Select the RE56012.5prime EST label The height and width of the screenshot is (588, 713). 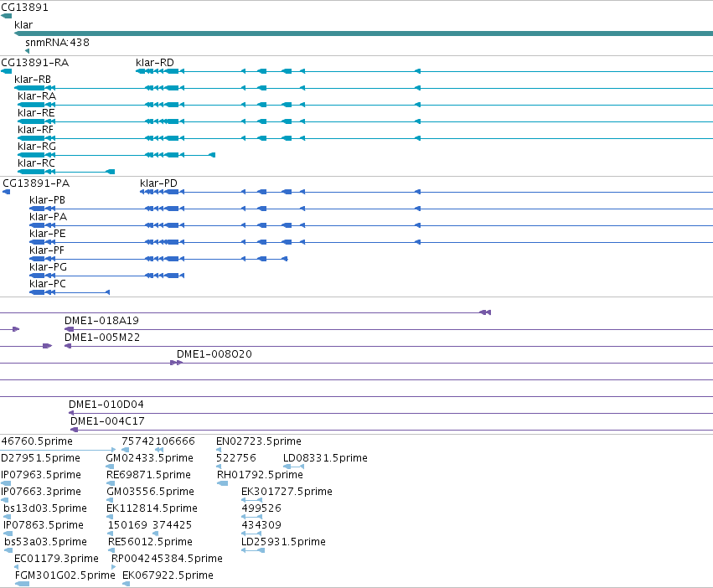(150, 542)
